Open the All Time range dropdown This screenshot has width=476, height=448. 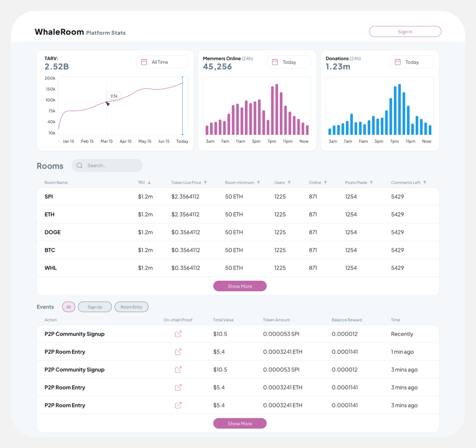click(x=162, y=62)
